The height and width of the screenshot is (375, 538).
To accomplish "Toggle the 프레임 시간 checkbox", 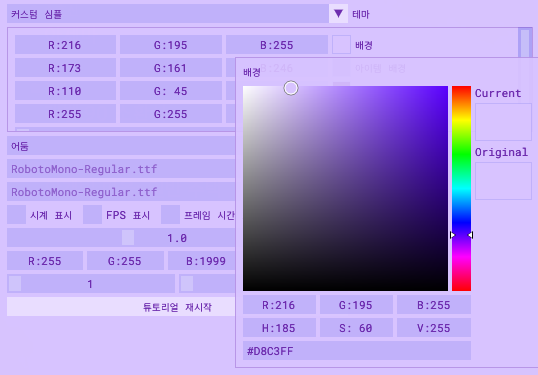I will (171, 215).
